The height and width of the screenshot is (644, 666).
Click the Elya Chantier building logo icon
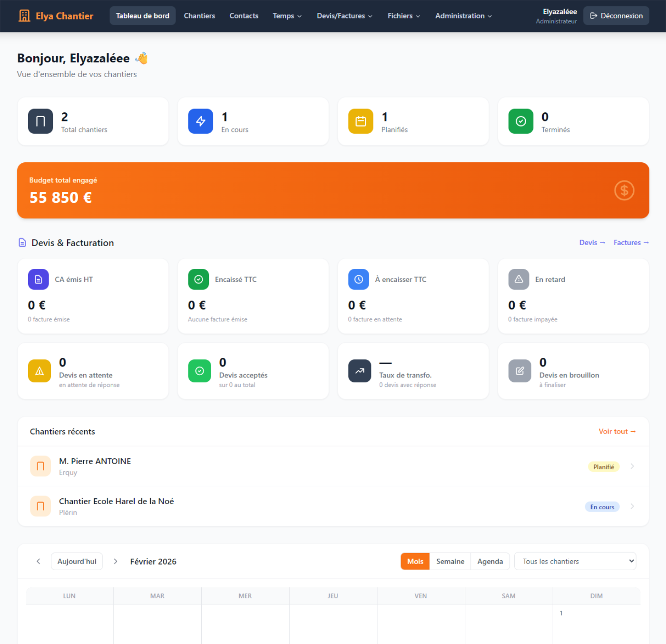click(24, 16)
